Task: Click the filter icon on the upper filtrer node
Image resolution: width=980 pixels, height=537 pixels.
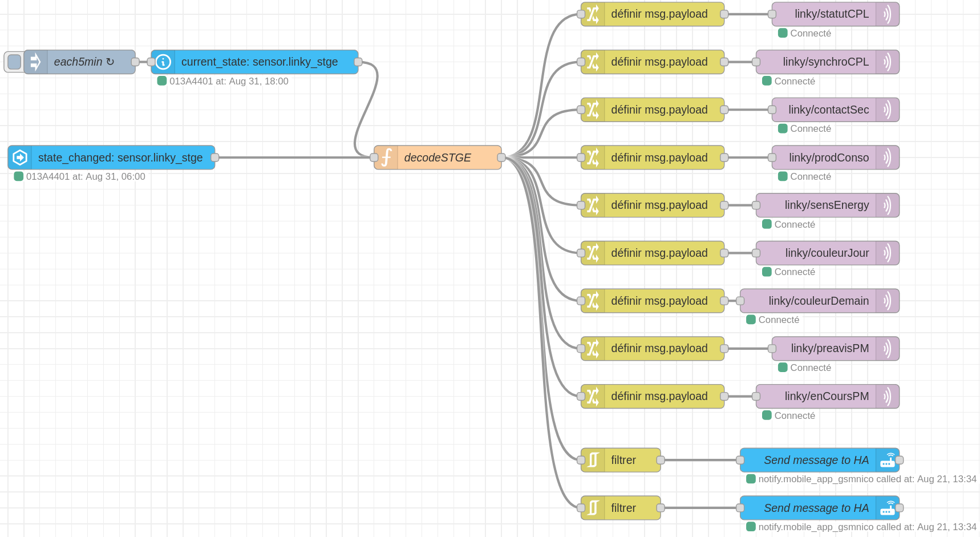Action: point(593,460)
